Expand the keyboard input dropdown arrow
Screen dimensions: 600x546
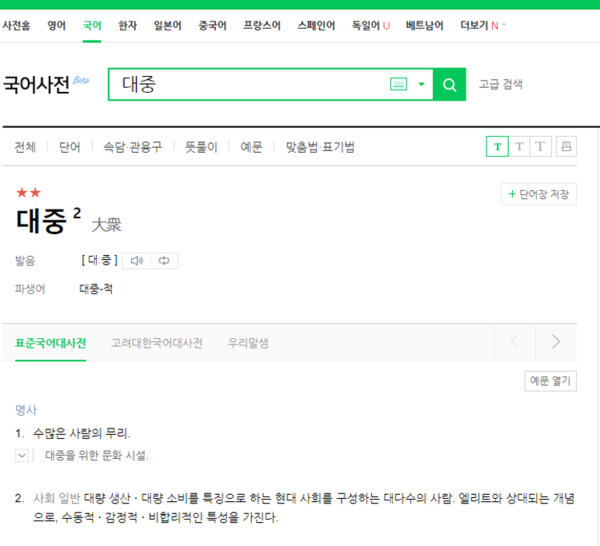click(x=421, y=84)
